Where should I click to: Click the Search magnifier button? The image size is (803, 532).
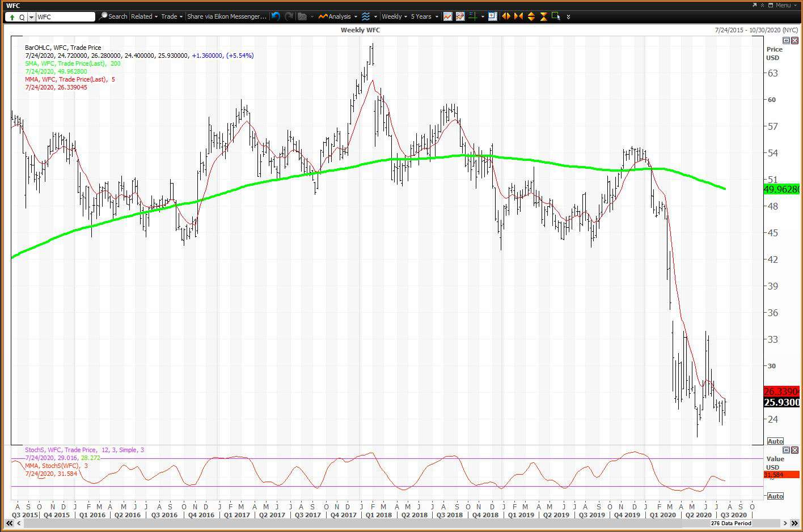point(113,16)
